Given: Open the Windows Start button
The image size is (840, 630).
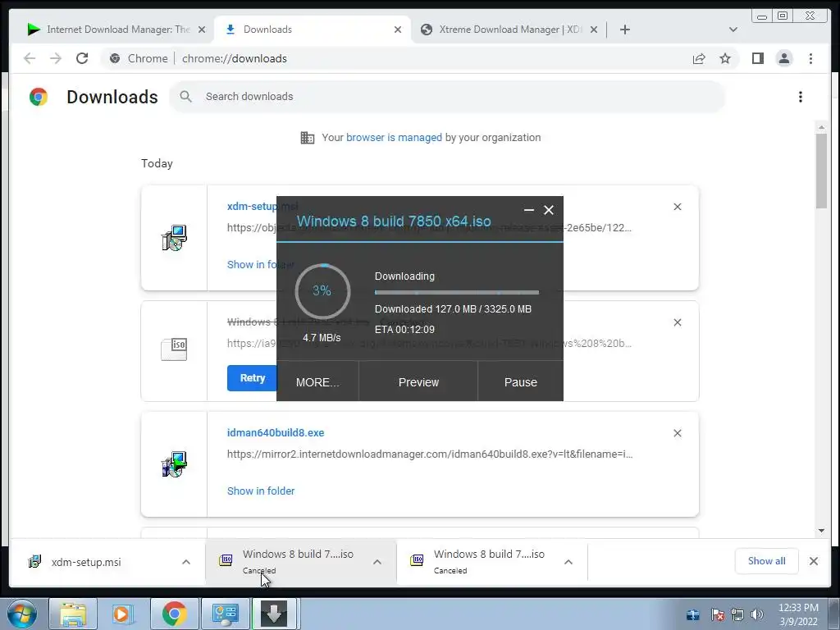Looking at the screenshot, I should [x=21, y=614].
